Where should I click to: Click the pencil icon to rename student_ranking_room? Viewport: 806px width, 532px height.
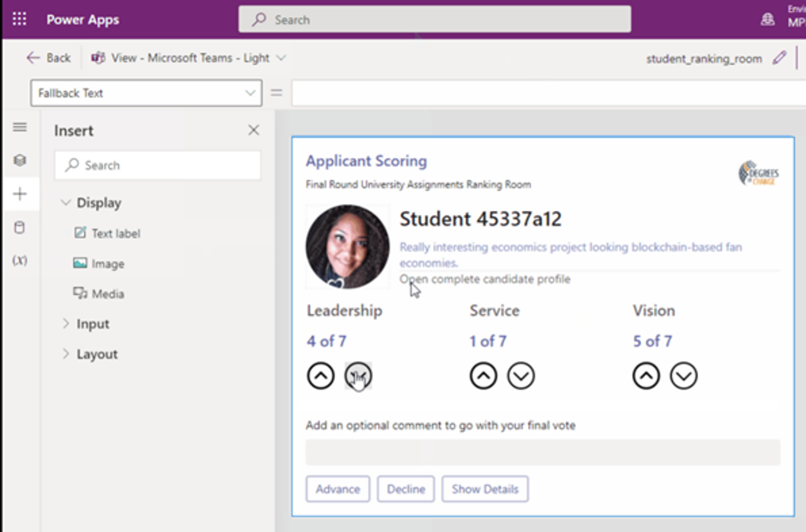coord(779,58)
